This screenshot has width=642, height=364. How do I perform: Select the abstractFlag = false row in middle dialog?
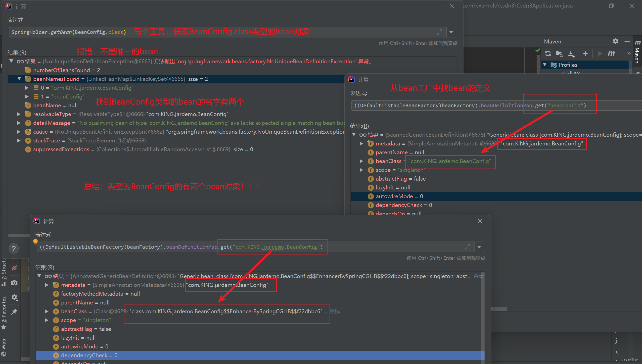(496, 179)
